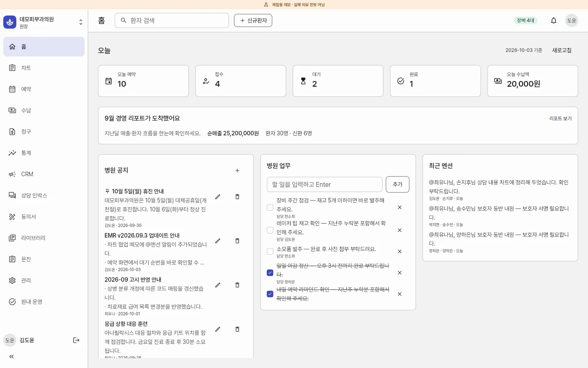Remove the 내일 예약 리마인드 확인 task

400,294
